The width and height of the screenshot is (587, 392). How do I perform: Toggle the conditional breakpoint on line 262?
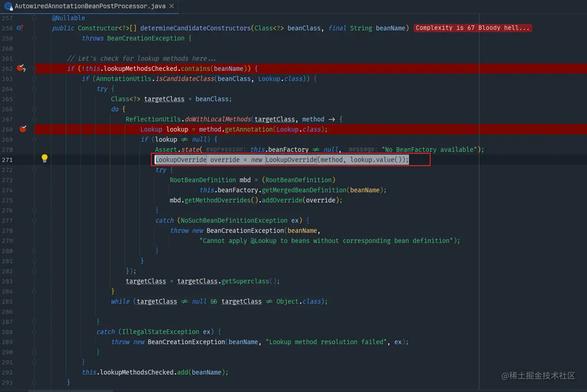[x=21, y=68]
